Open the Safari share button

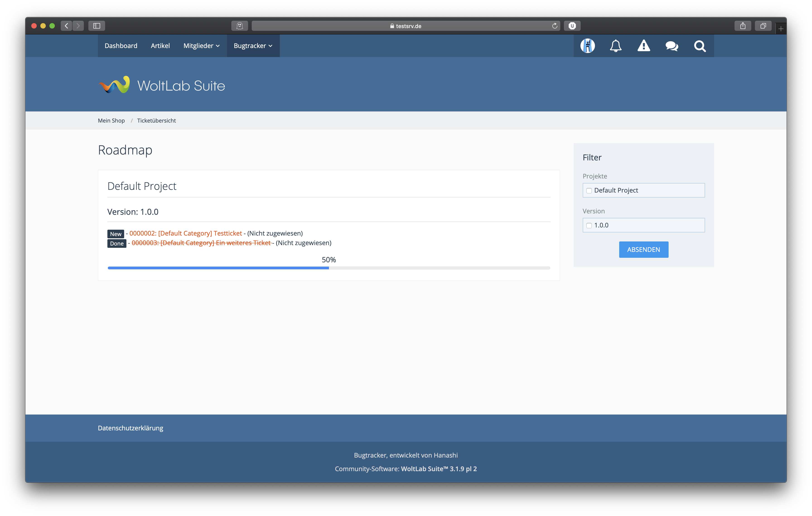[743, 26]
